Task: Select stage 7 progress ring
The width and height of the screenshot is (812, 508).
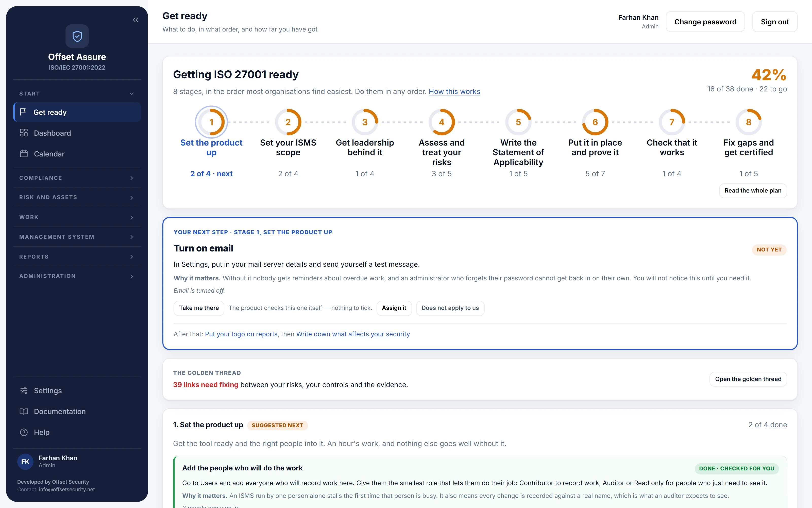Action: [672, 122]
